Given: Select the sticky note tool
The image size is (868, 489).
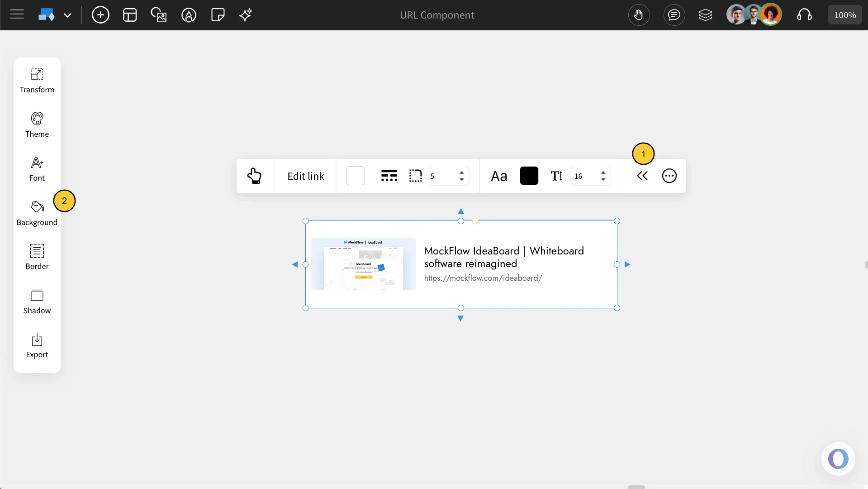Looking at the screenshot, I should click(218, 15).
